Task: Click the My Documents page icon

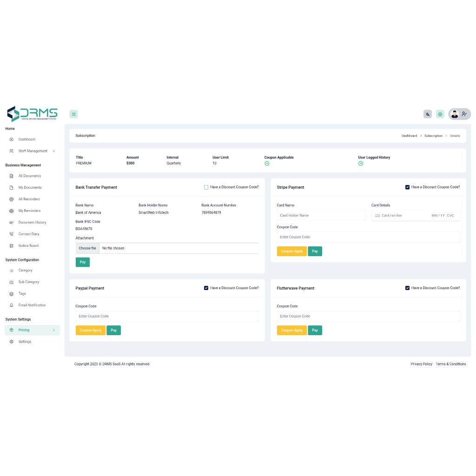Action: pos(12,188)
